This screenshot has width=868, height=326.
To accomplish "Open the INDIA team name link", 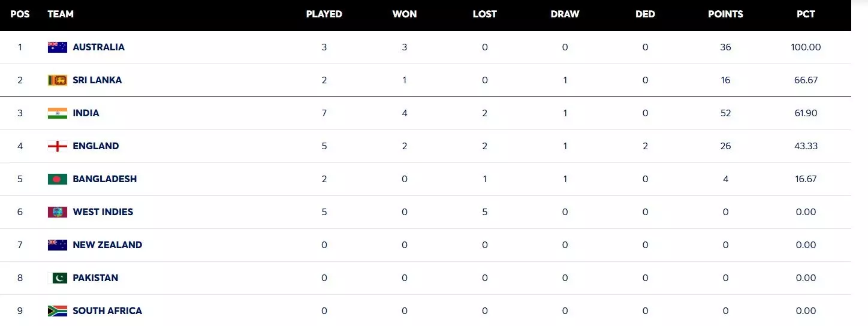I will [x=86, y=113].
